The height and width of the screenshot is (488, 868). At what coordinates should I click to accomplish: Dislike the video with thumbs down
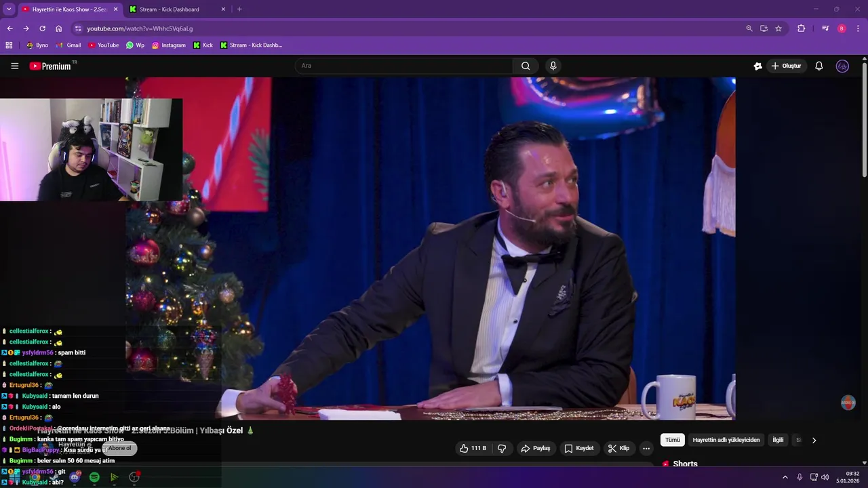[x=502, y=448]
